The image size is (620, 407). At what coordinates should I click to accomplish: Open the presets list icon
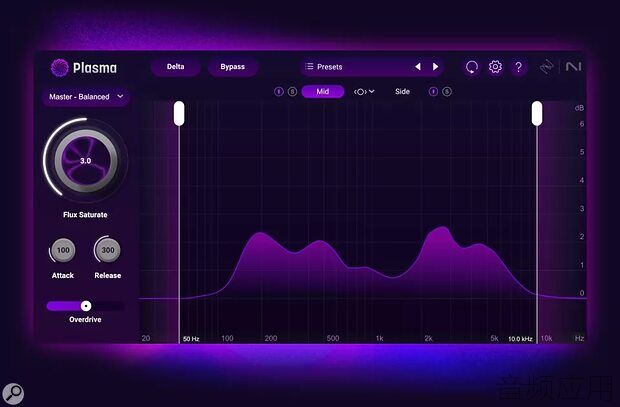309,66
